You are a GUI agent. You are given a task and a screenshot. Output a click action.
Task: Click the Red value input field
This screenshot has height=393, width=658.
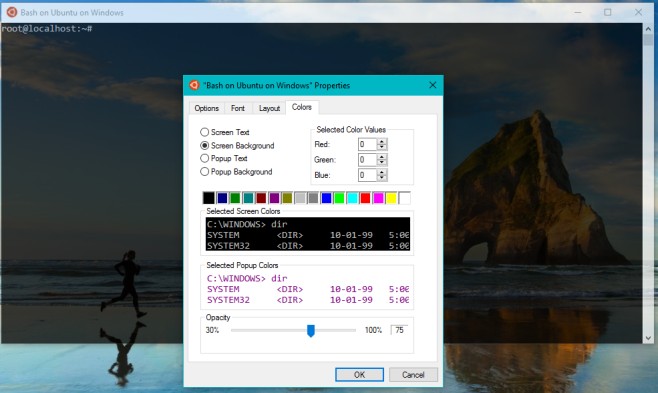pos(367,144)
